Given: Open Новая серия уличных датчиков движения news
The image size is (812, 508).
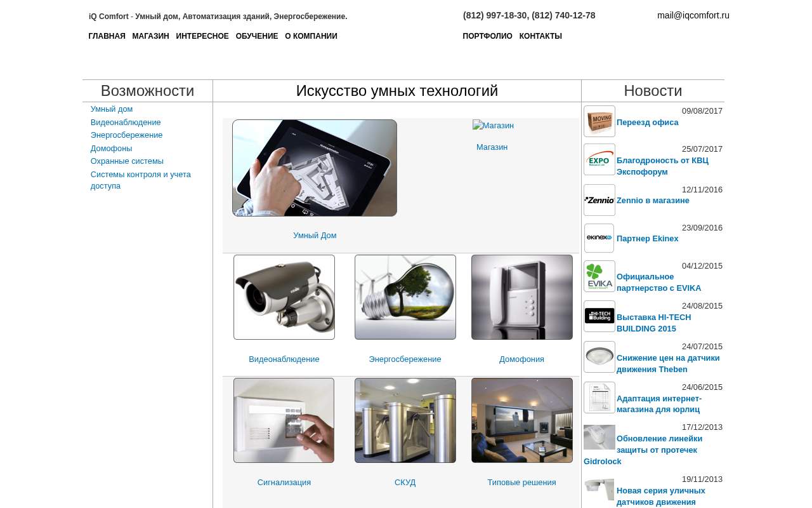Looking at the screenshot, I should pos(661,497).
